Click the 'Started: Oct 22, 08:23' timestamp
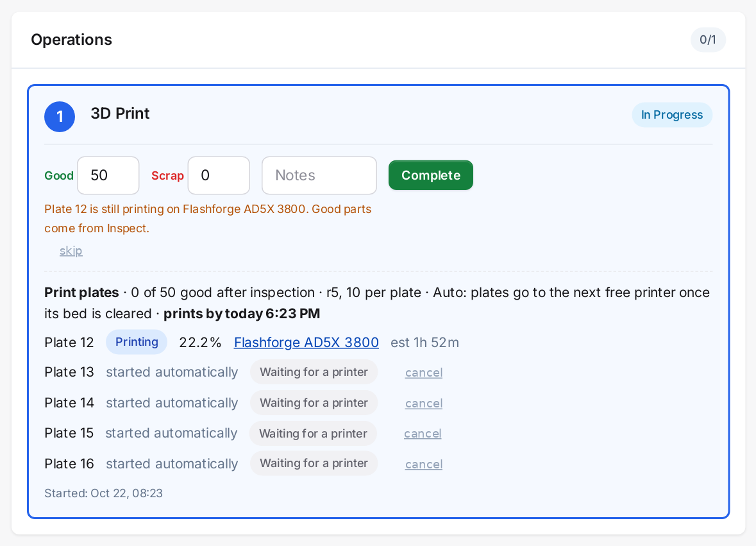The image size is (756, 546). (104, 493)
